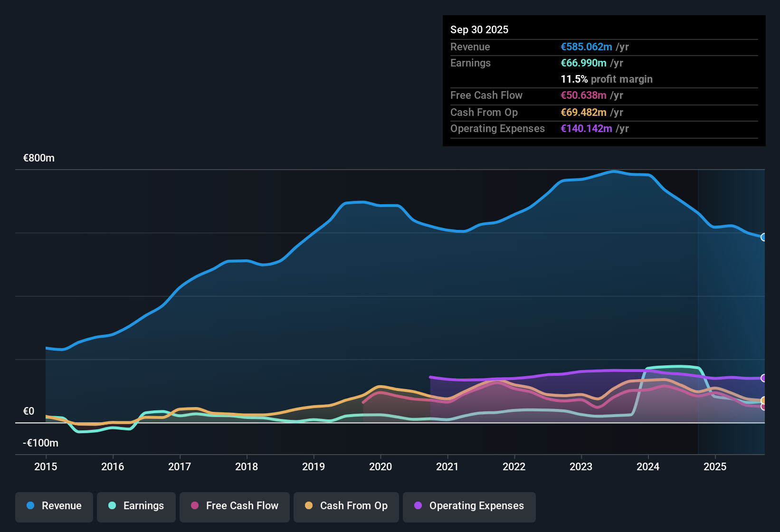Click the Revenue endpoint circle on the chart
Viewport: 780px width, 532px height.
763,237
